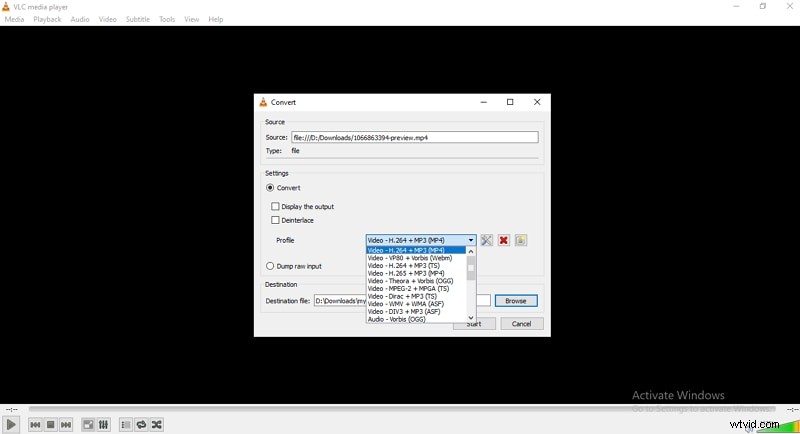Viewport: 800px width, 434px height.
Task: Click profile list scrollbar down arrow
Action: coord(471,318)
